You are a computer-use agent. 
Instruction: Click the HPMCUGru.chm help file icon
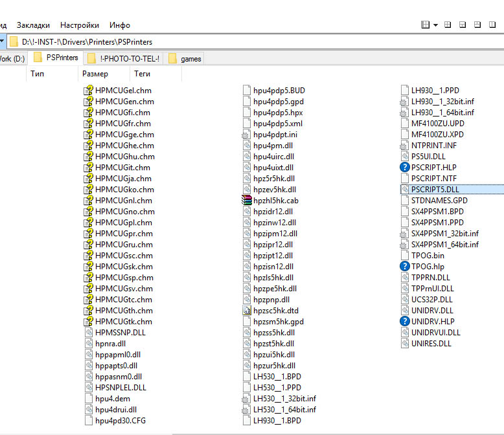pos(88,245)
